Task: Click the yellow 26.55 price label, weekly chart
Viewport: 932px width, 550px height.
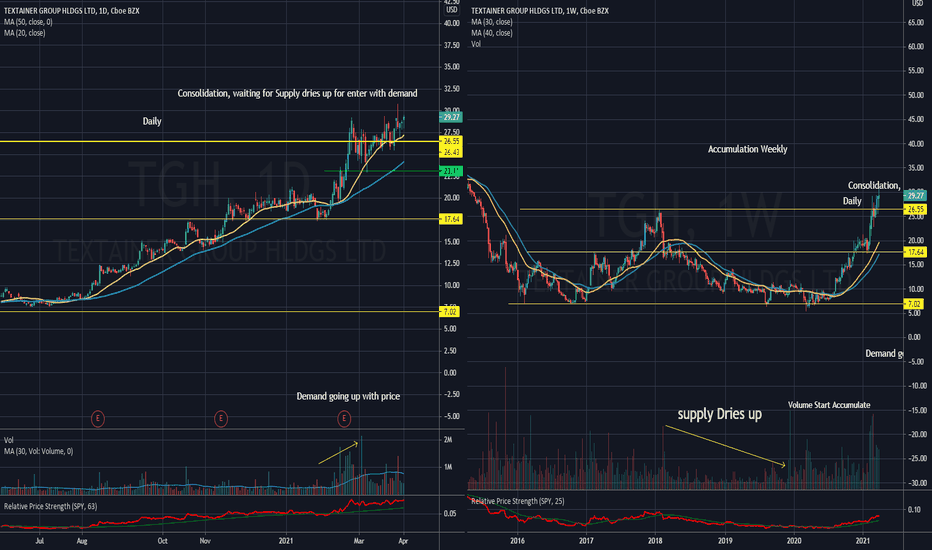Action: click(x=915, y=209)
